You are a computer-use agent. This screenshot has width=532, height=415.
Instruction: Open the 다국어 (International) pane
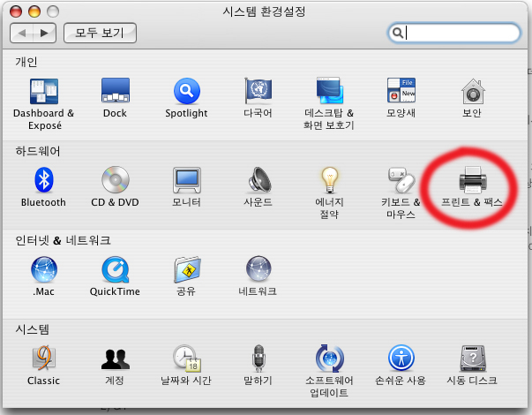pos(258,92)
